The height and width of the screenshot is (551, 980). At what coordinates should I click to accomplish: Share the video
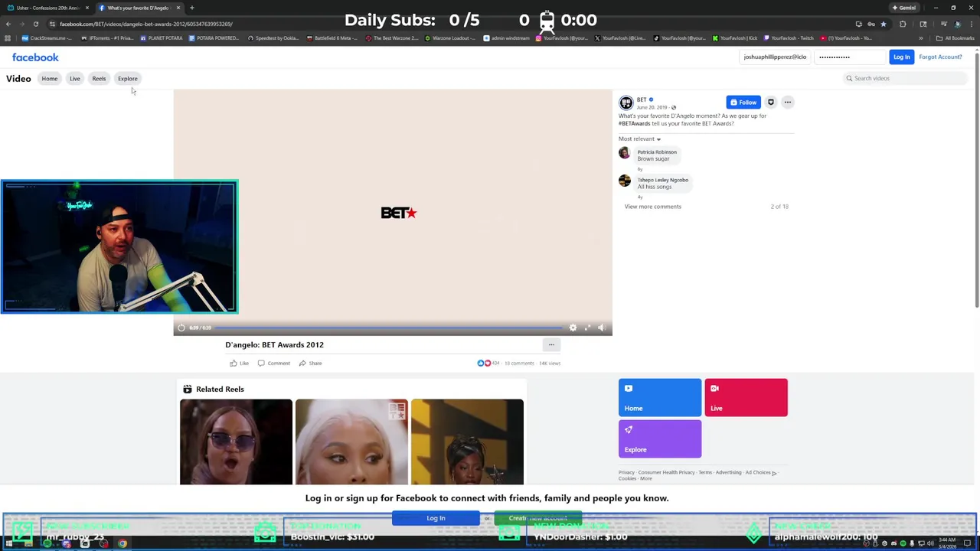point(311,364)
